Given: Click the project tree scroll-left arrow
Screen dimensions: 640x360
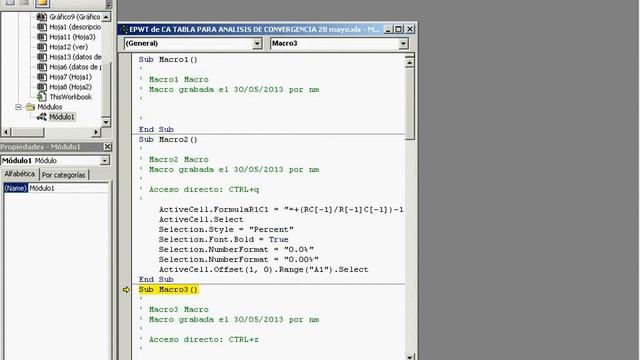Looking at the screenshot, I should [6, 132].
